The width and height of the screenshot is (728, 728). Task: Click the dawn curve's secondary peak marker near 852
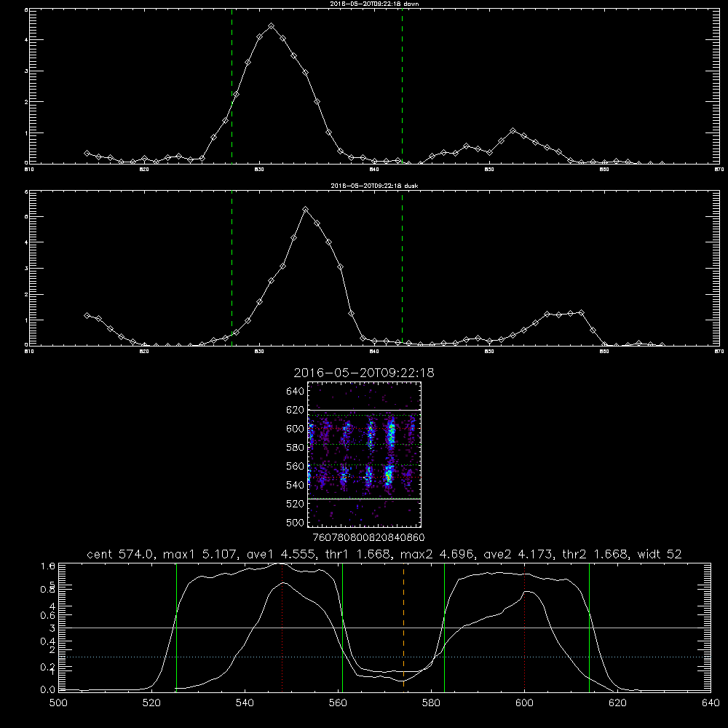(x=513, y=131)
